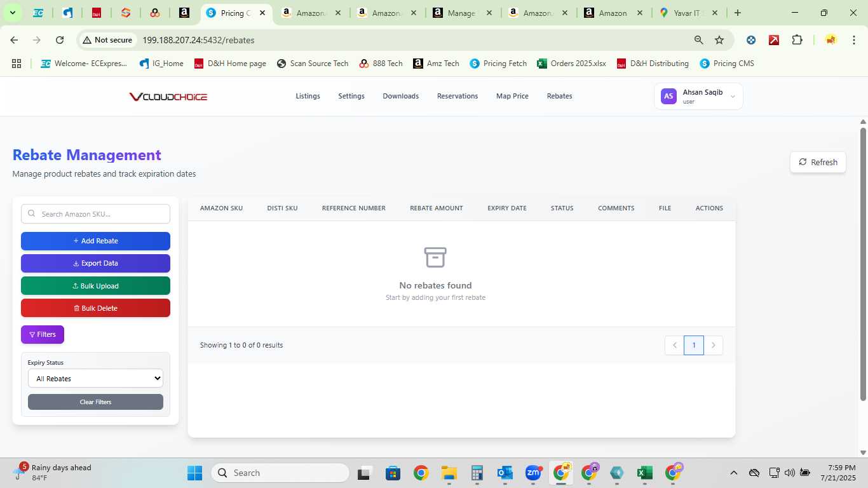The width and height of the screenshot is (868, 488).
Task: Click the Refresh button
Action: [818, 162]
